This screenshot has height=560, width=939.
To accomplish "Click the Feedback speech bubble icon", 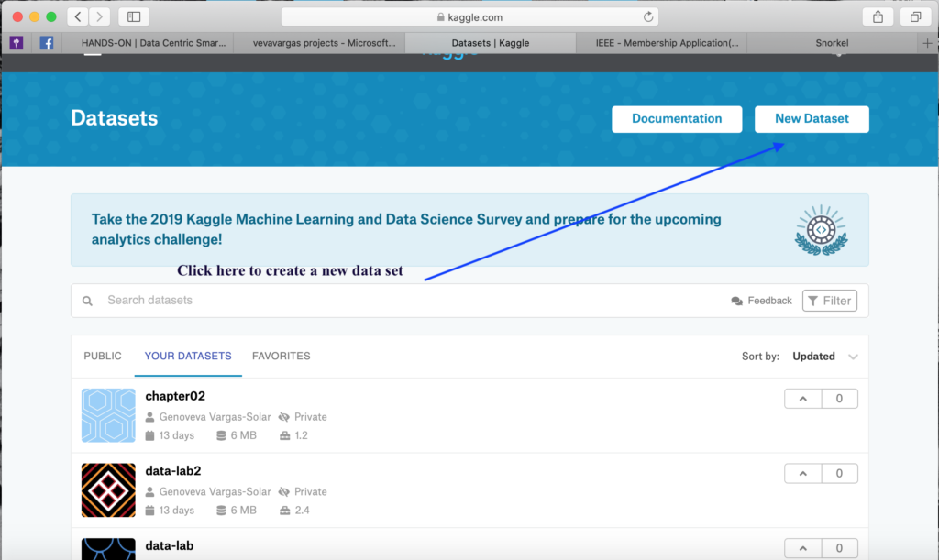I will 736,301.
